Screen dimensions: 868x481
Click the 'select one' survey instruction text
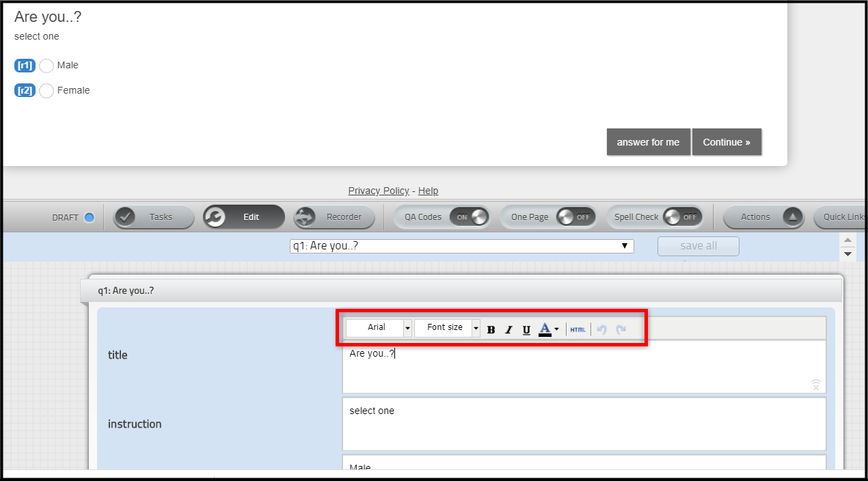tap(37, 37)
